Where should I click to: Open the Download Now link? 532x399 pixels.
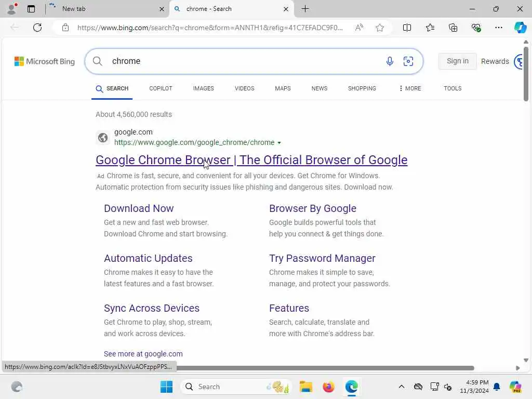pyautogui.click(x=139, y=208)
